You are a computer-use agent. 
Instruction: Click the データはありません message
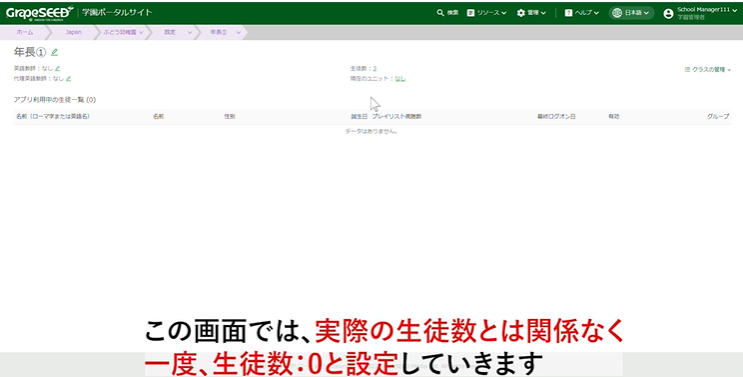click(x=371, y=131)
